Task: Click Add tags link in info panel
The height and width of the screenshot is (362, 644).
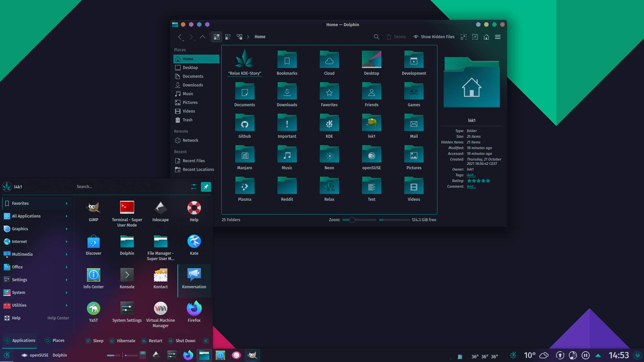Action: coord(471,175)
